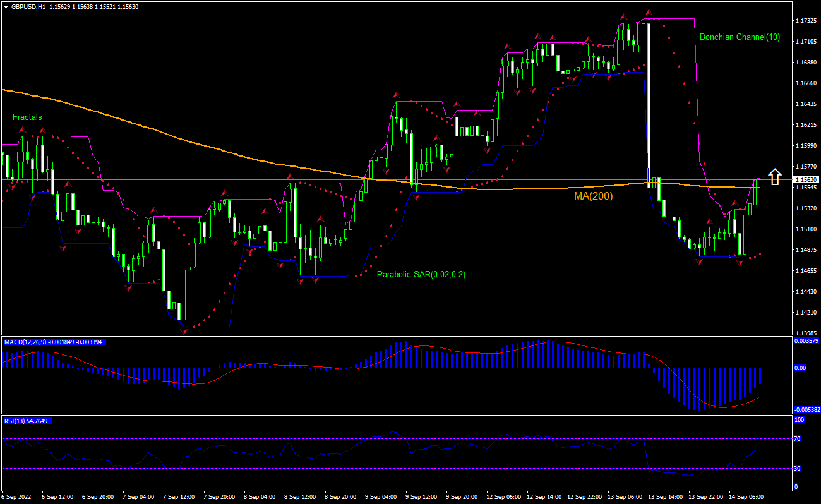Image resolution: width=821 pixels, height=504 pixels.
Task: Click the RSI 70 level axis label
Action: click(799, 438)
